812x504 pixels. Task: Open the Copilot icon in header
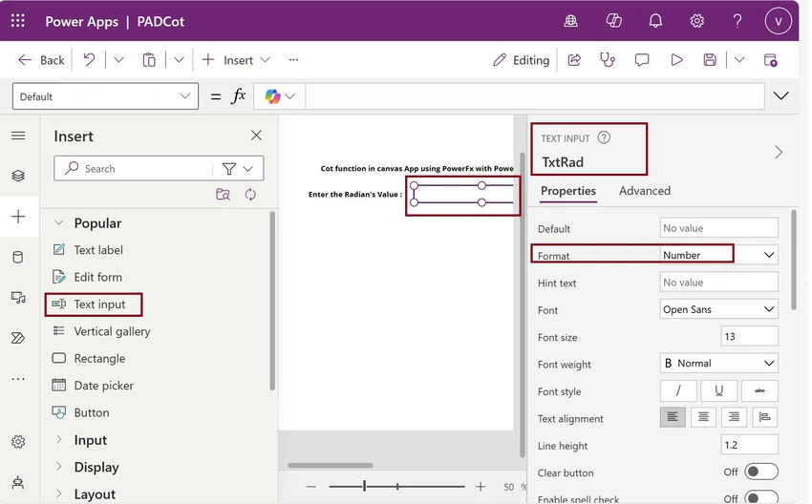pos(613,21)
